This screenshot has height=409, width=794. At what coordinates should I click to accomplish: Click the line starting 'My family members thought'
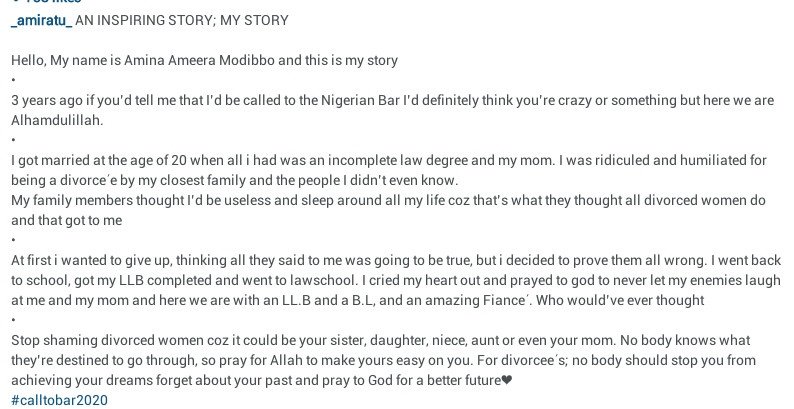click(388, 200)
